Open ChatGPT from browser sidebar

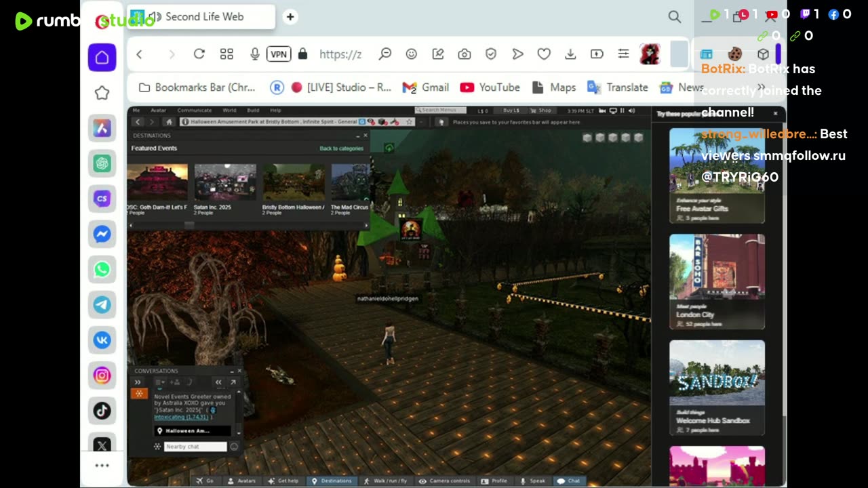102,163
